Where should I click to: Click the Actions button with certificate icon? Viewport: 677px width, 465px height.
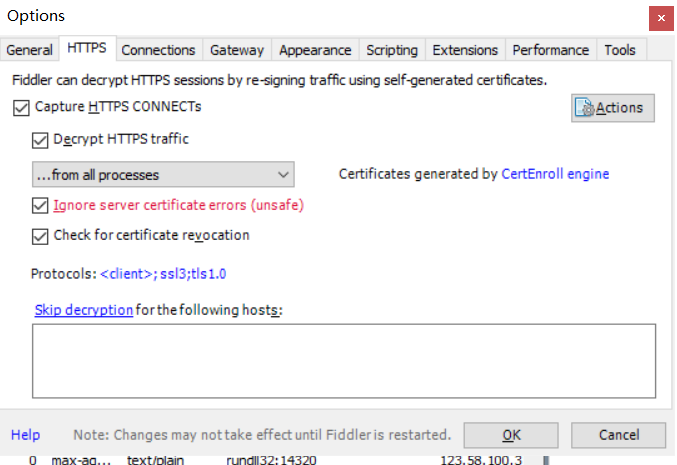click(x=613, y=108)
